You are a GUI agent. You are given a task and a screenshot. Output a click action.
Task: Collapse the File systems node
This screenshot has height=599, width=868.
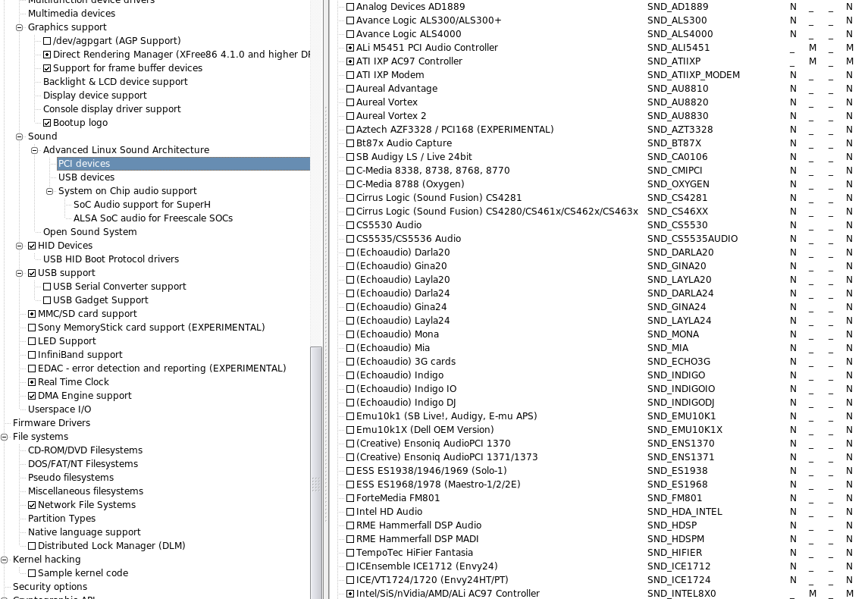pyautogui.click(x=5, y=437)
